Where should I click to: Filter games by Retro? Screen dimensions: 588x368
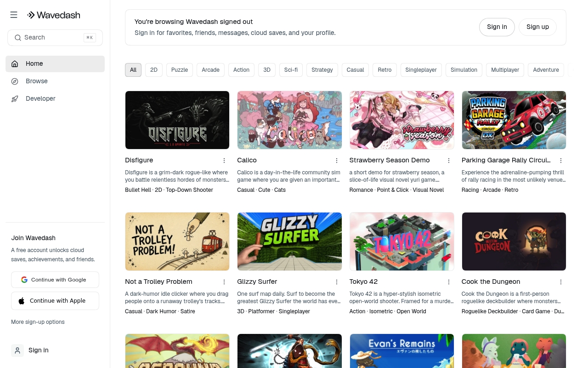[x=385, y=70]
